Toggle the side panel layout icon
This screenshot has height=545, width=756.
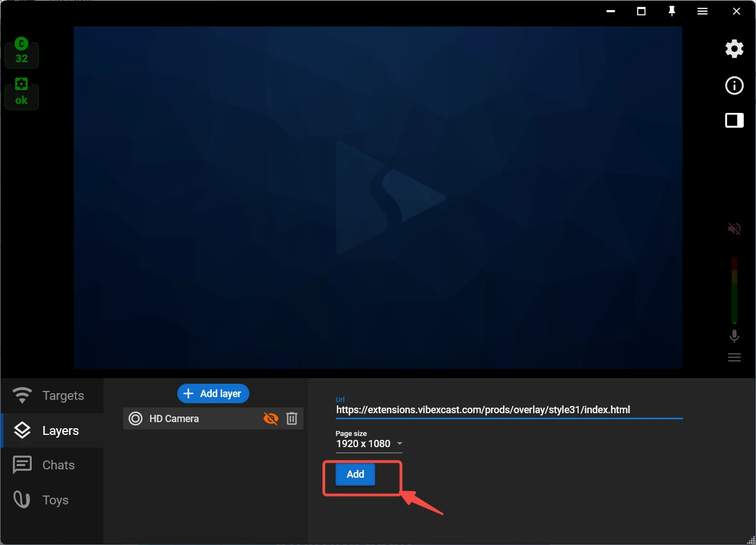coord(734,121)
